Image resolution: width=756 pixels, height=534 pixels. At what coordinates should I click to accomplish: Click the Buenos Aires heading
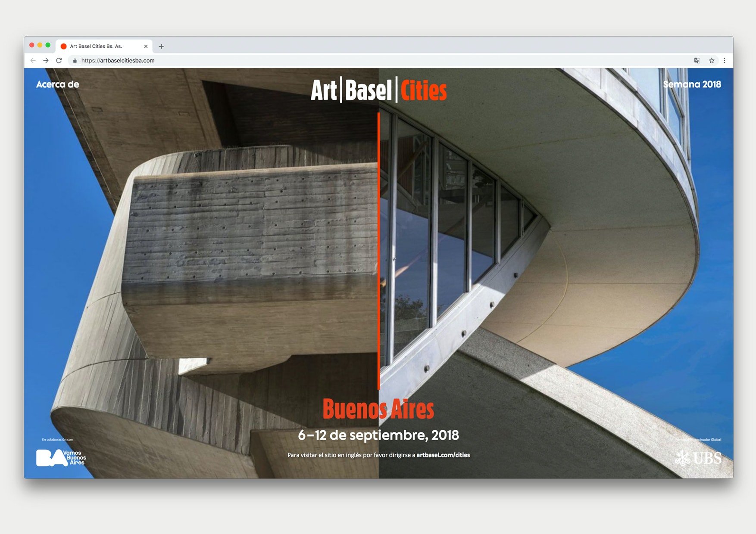click(x=378, y=409)
